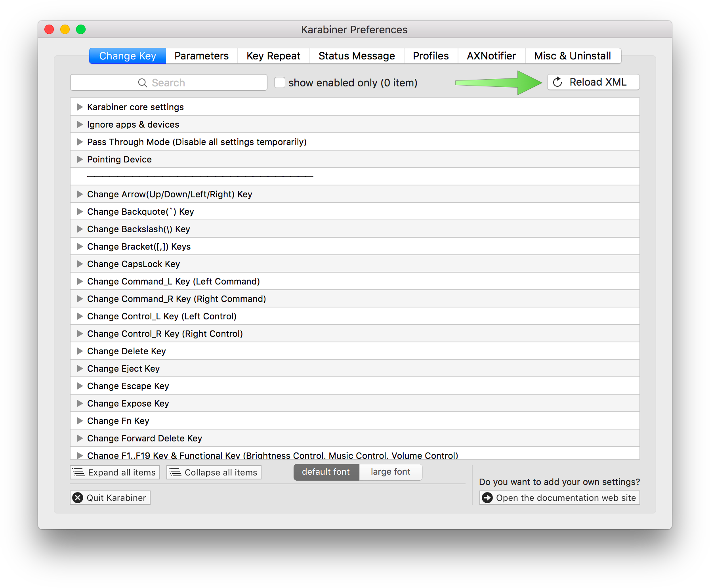Open the Misc & Uninstall tab
This screenshot has width=710, height=588.
pos(573,56)
